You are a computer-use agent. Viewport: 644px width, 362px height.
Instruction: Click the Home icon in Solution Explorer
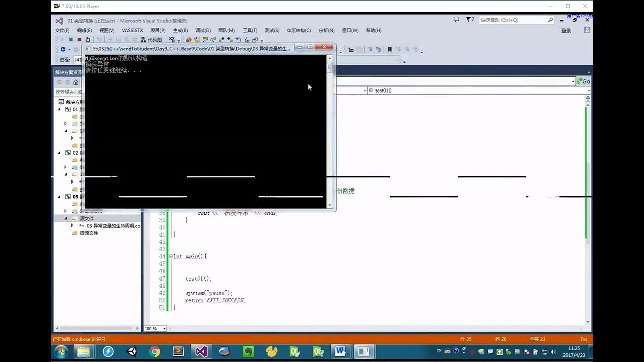click(76, 82)
